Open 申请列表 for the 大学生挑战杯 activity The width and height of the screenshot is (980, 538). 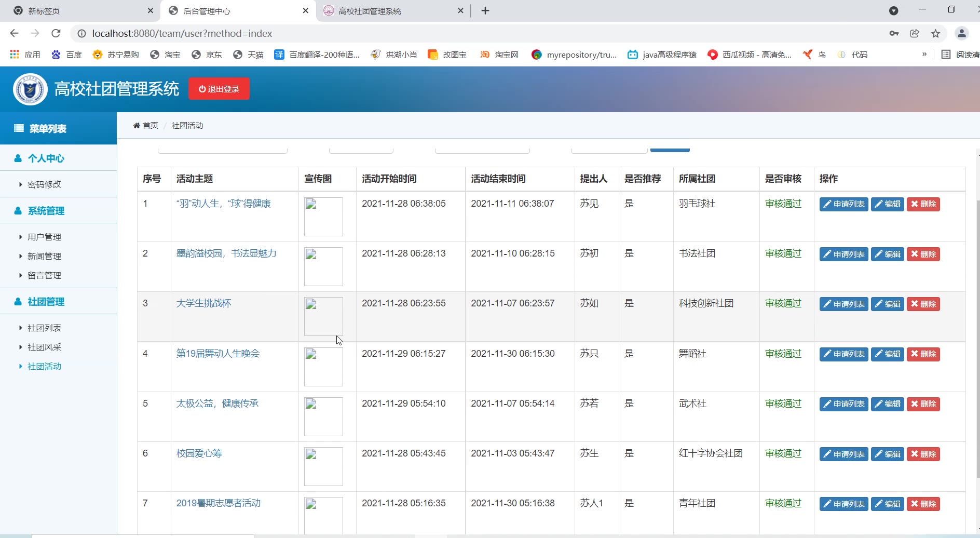[x=843, y=304]
